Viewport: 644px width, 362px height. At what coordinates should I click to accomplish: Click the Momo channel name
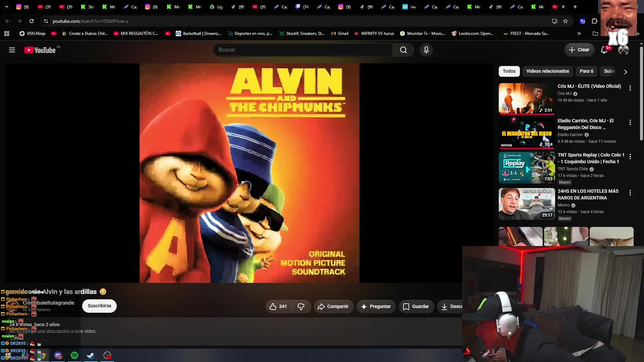point(563,205)
